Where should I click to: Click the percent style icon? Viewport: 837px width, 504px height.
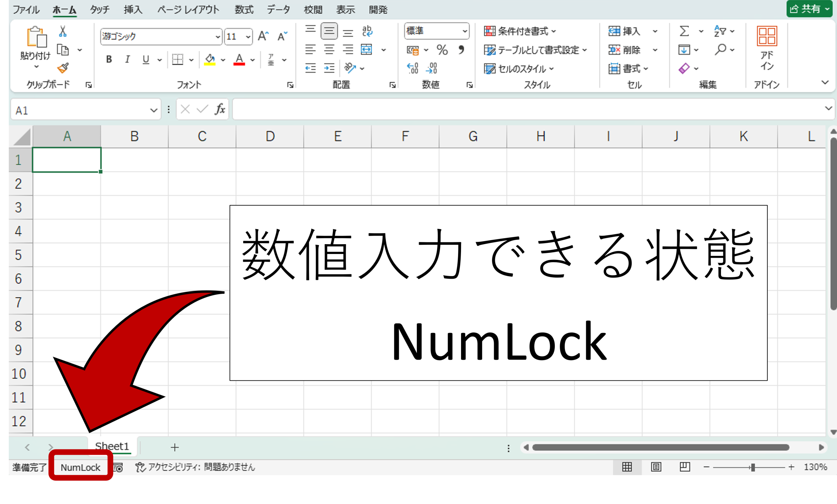[x=442, y=50]
